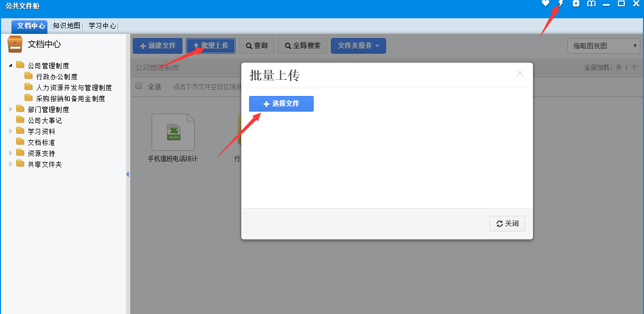The height and width of the screenshot is (314, 644).
Task: Expand the 文件夹操作 dropdown button
Action: tap(358, 46)
